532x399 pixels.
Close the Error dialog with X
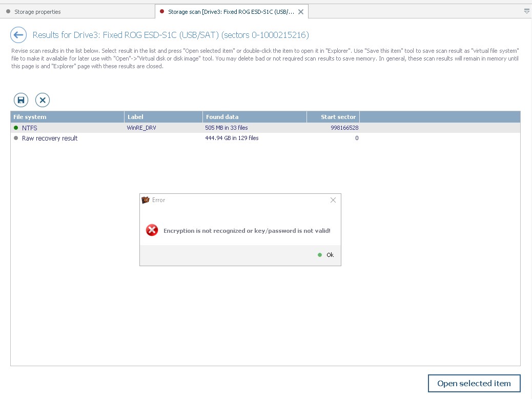pyautogui.click(x=333, y=200)
